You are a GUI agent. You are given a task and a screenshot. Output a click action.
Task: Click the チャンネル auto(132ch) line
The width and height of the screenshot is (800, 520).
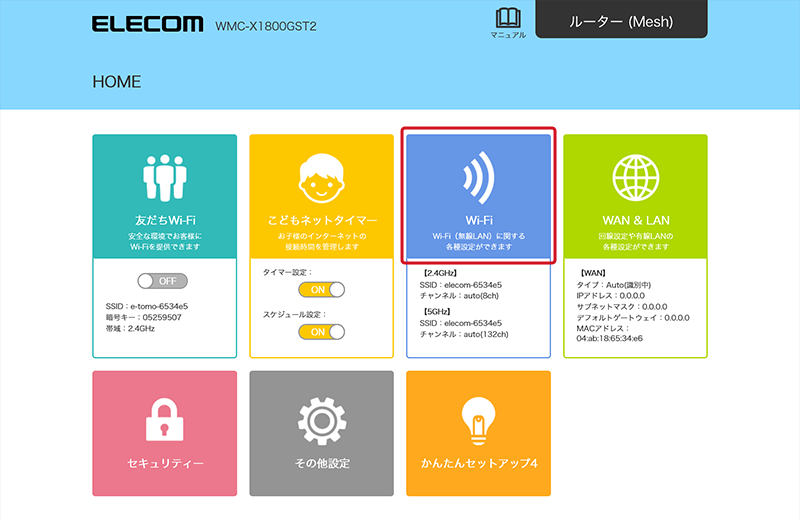click(x=464, y=334)
